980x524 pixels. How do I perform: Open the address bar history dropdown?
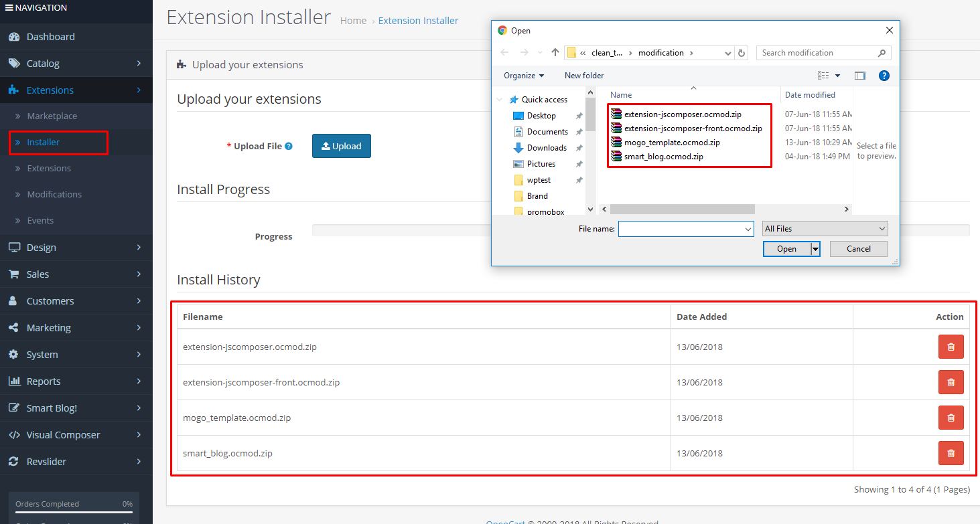[728, 53]
